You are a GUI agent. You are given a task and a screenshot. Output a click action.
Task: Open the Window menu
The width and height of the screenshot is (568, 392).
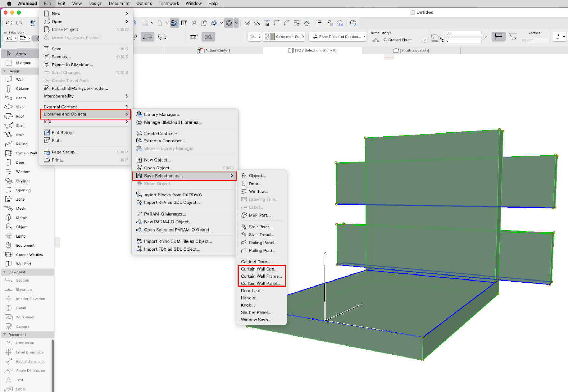[x=193, y=4]
